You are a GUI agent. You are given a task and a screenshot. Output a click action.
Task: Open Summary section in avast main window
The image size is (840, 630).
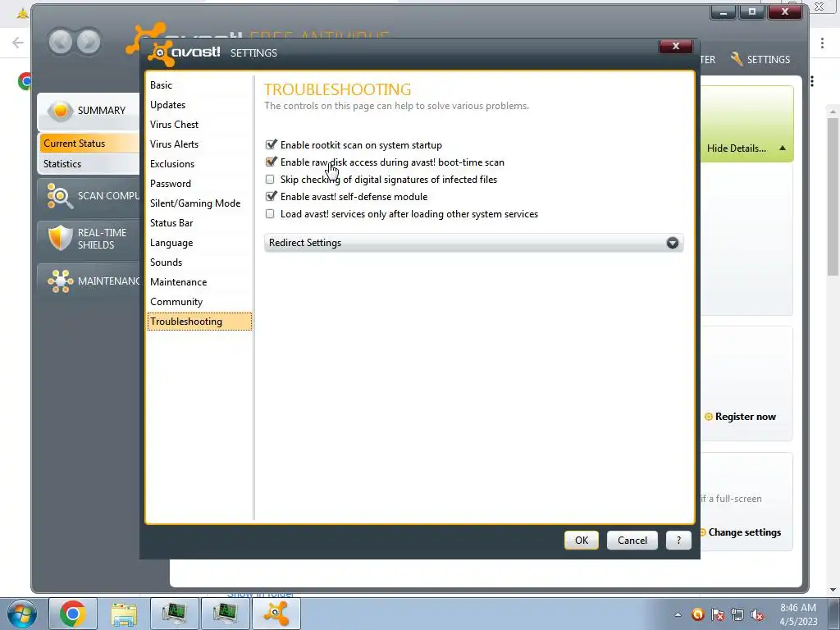pos(89,111)
